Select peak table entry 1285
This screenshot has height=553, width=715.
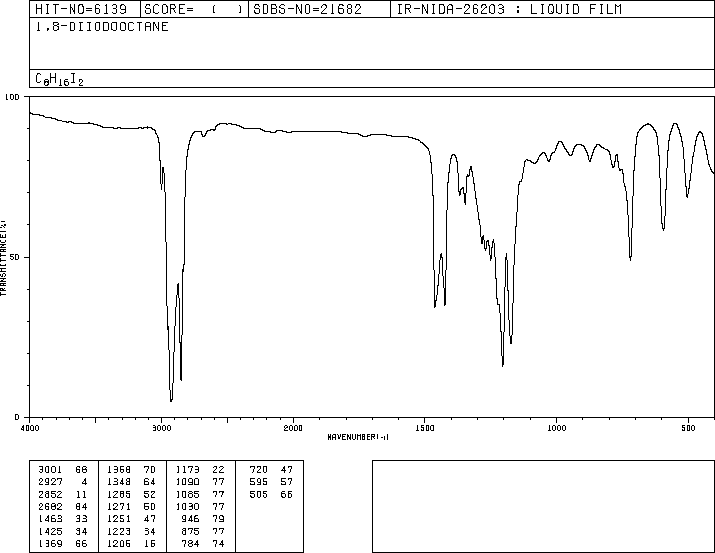pos(119,495)
